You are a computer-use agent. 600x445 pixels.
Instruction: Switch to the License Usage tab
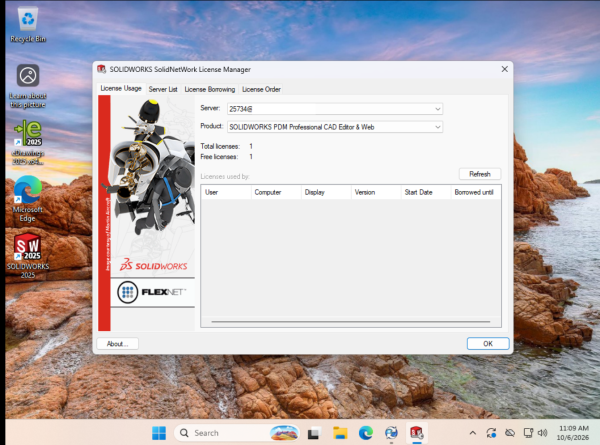[x=121, y=88]
